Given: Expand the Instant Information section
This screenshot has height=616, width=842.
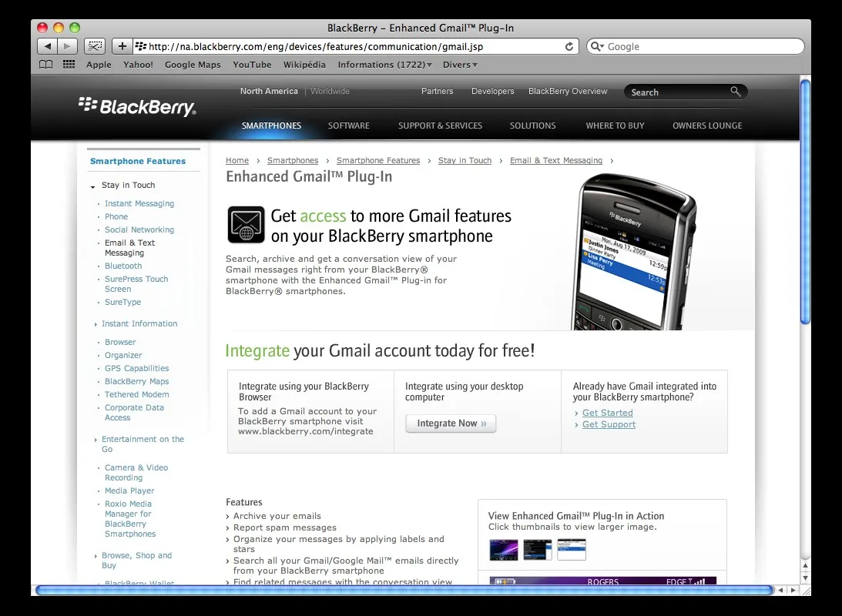Looking at the screenshot, I should tap(96, 324).
